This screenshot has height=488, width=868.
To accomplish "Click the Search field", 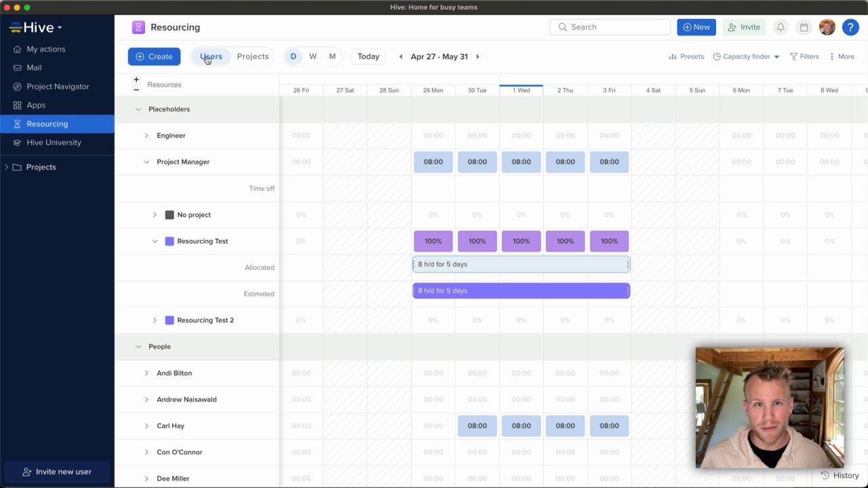I will click(x=610, y=27).
